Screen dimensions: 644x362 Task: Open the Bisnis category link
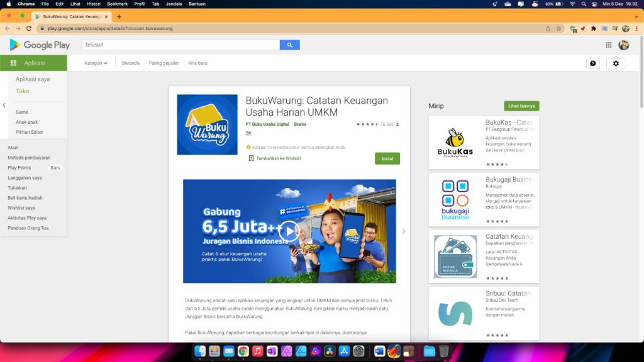point(300,124)
